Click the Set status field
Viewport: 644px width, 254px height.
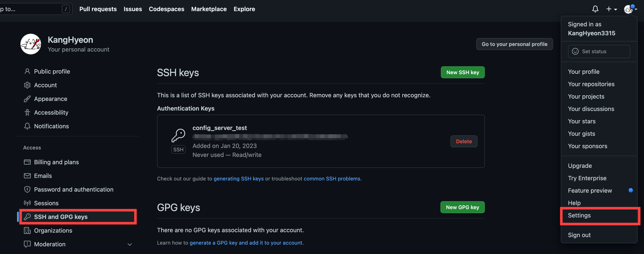click(x=599, y=52)
